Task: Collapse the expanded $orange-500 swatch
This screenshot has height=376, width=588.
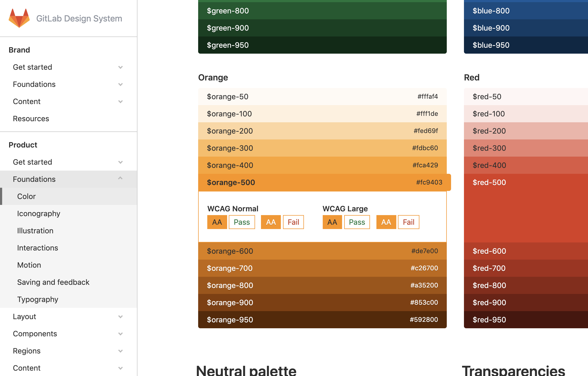Action: point(322,182)
